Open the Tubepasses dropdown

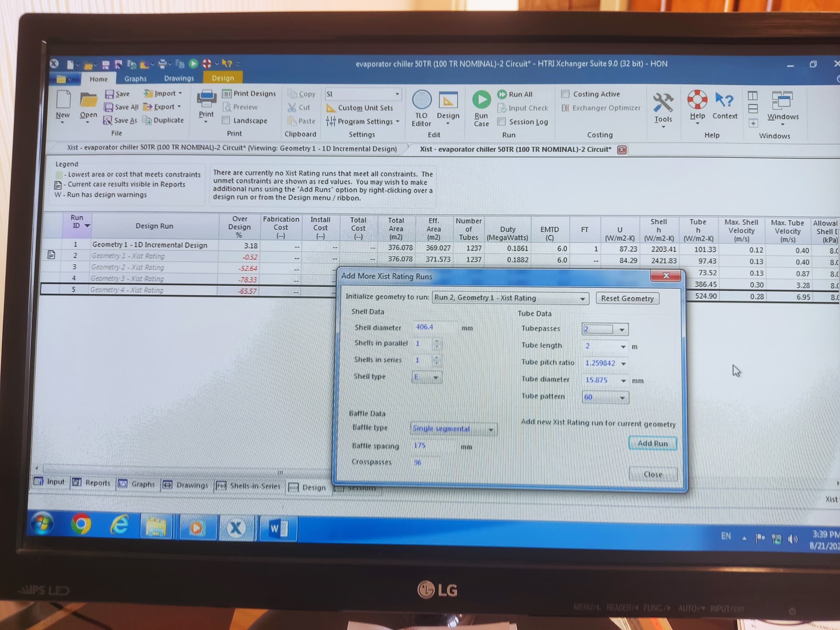click(622, 329)
